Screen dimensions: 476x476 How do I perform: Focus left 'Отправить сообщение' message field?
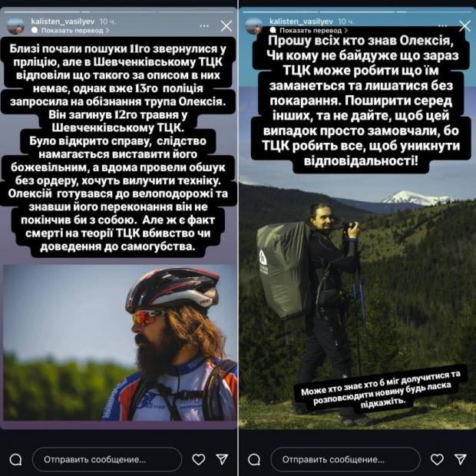[107, 459]
